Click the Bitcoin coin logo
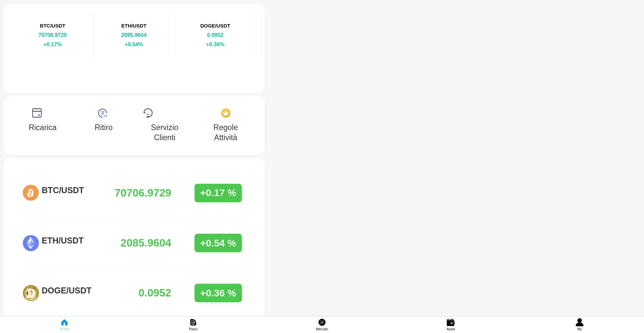 pyautogui.click(x=31, y=193)
